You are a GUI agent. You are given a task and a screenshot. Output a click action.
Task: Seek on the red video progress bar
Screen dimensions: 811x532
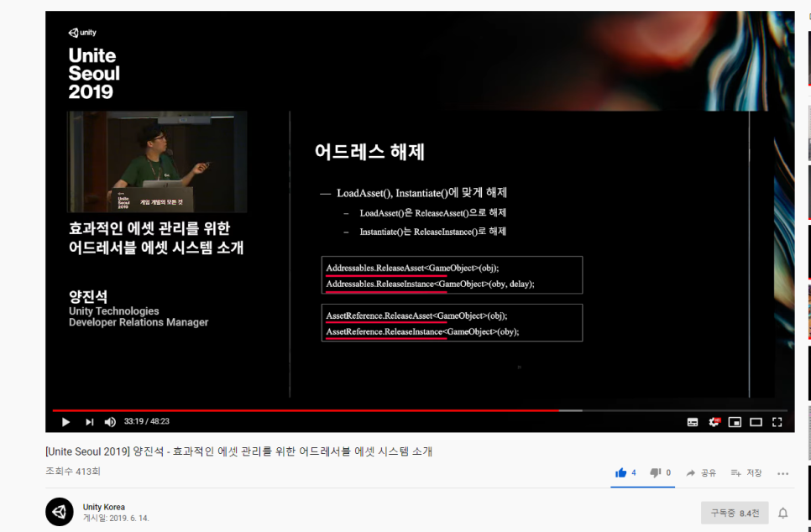point(336,410)
